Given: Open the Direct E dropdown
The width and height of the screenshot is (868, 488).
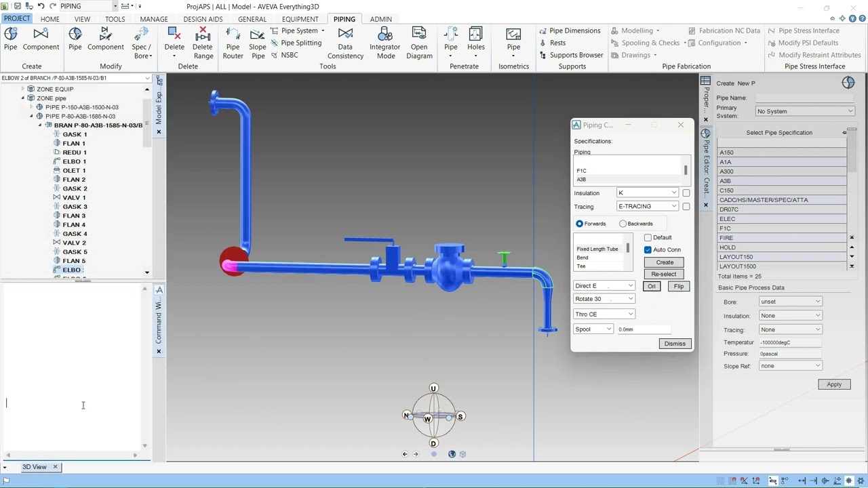Looking at the screenshot, I should click(604, 286).
